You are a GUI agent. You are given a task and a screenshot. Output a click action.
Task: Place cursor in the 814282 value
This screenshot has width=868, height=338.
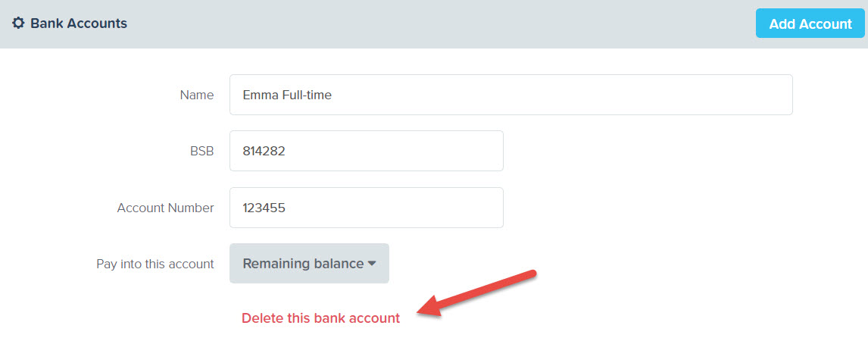pyautogui.click(x=264, y=152)
